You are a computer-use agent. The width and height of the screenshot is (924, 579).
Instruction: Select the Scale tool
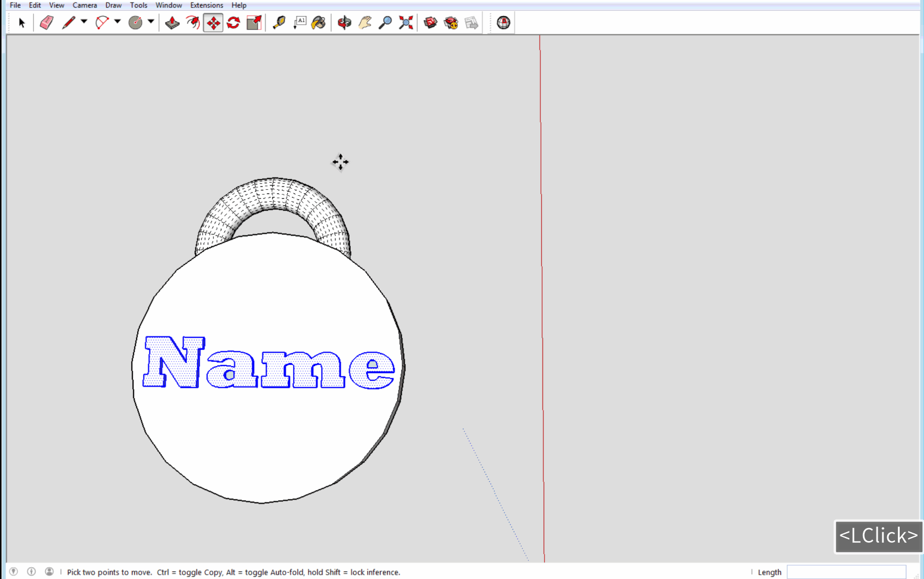tap(254, 23)
